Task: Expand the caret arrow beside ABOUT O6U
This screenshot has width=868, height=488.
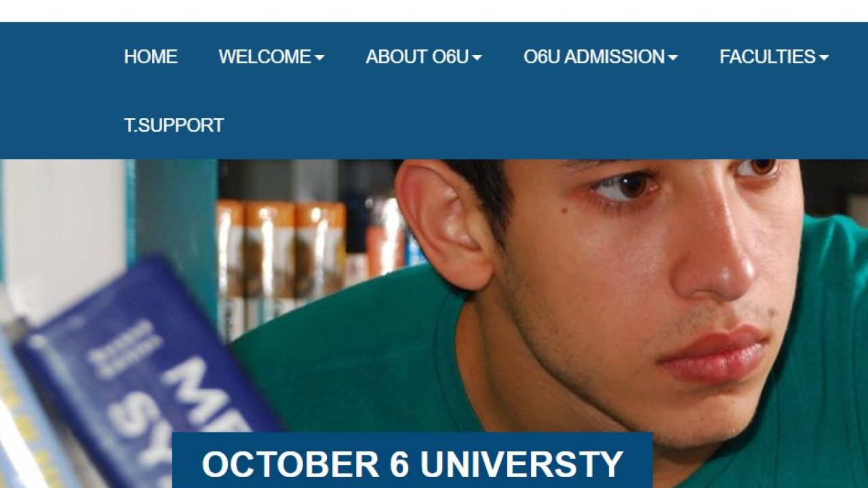Action: tap(477, 58)
